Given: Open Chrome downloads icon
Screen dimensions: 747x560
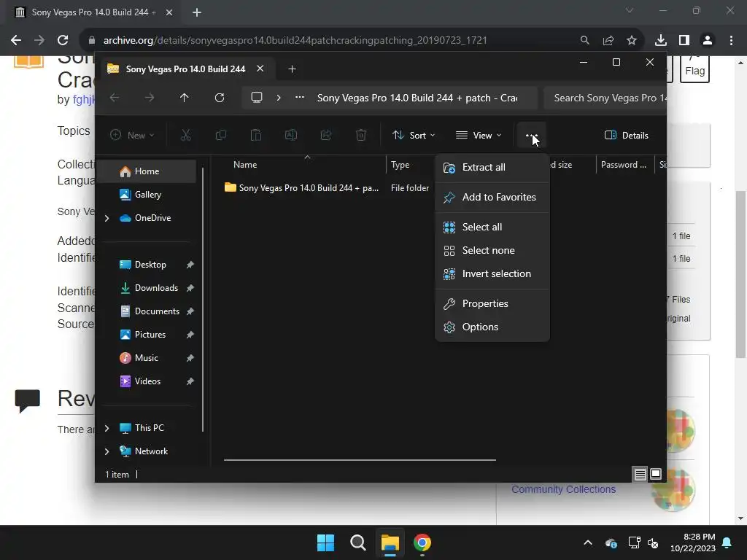Looking at the screenshot, I should coord(660,41).
